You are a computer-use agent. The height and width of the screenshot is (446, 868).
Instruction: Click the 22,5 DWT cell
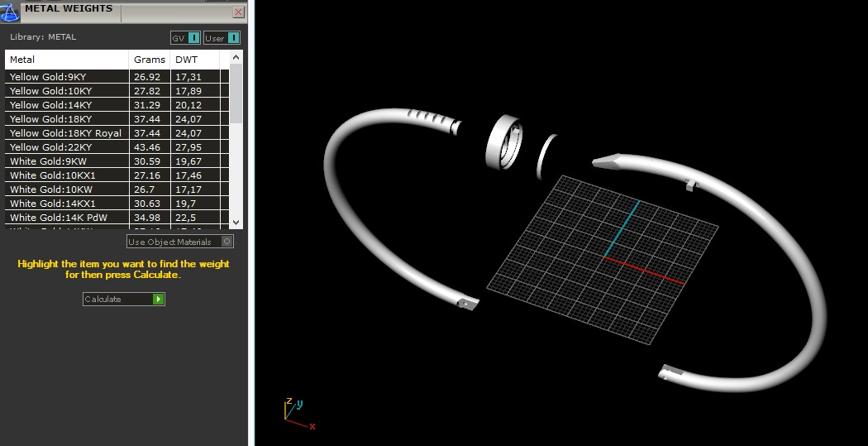pyautogui.click(x=195, y=218)
